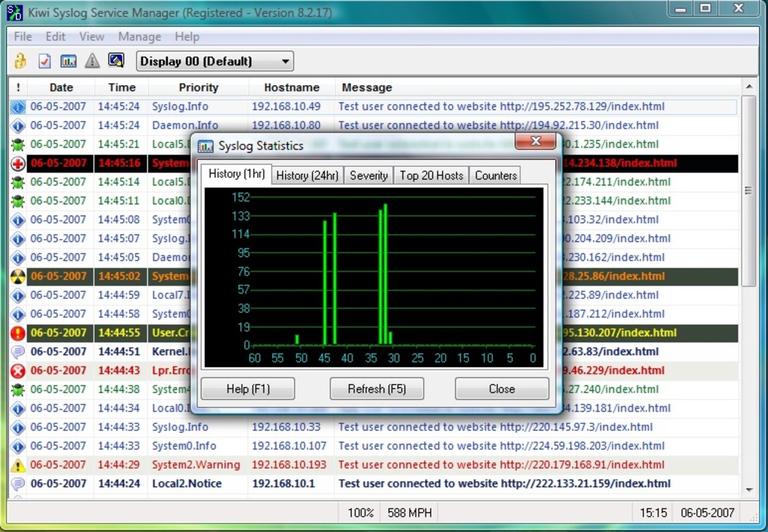The width and height of the screenshot is (768, 532).
Task: Open the File menu
Action: (22, 36)
